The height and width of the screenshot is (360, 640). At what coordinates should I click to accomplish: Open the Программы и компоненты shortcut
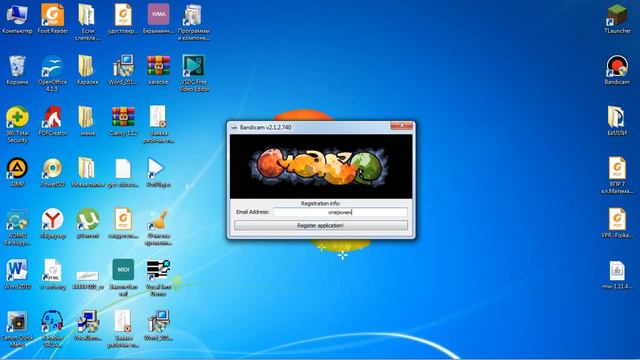click(x=194, y=22)
